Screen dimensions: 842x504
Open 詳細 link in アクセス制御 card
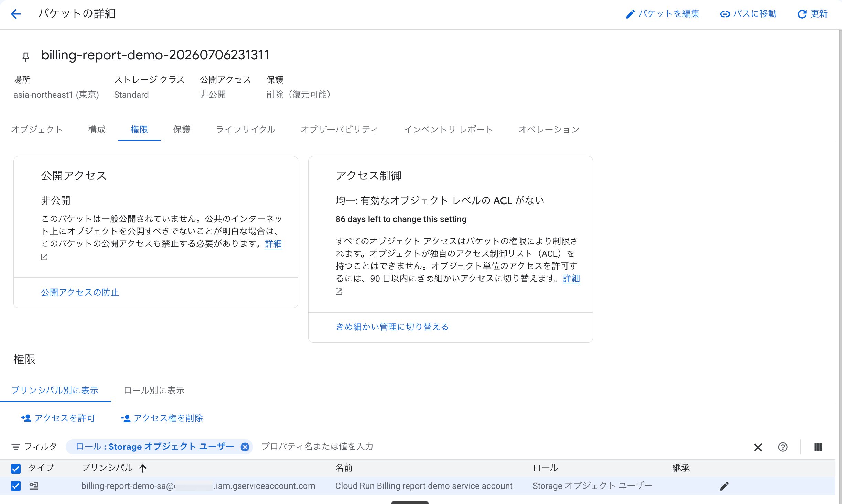click(571, 278)
